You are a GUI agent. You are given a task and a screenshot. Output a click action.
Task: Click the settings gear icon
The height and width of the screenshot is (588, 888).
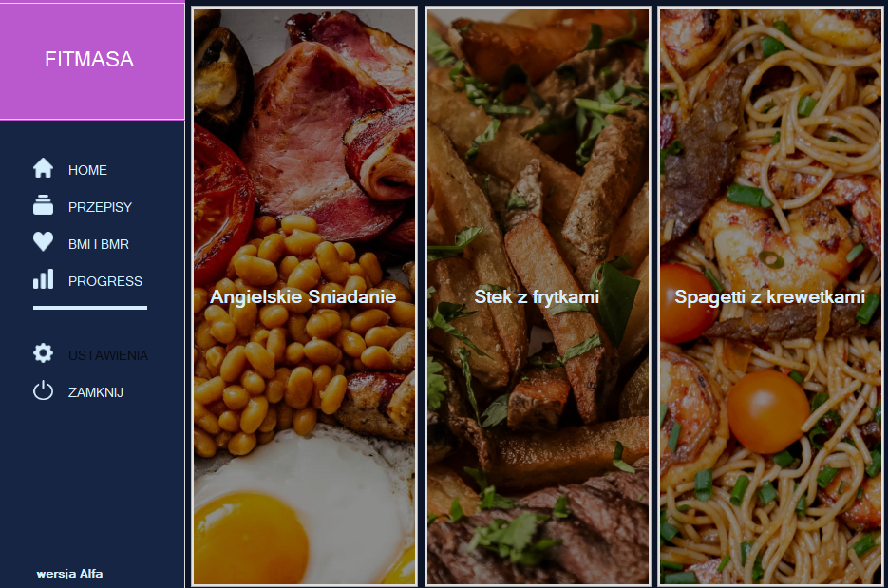click(43, 353)
